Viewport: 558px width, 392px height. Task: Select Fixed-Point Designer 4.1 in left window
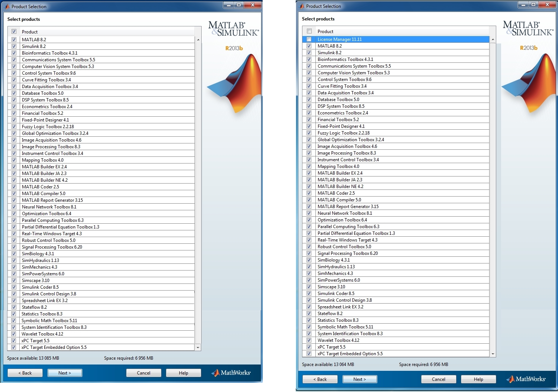click(101, 120)
